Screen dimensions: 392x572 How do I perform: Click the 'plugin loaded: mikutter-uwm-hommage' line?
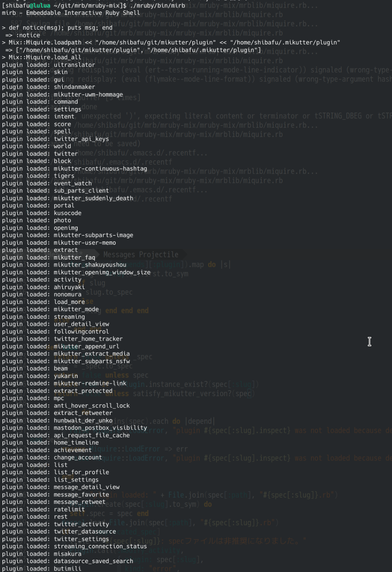[x=62, y=94]
